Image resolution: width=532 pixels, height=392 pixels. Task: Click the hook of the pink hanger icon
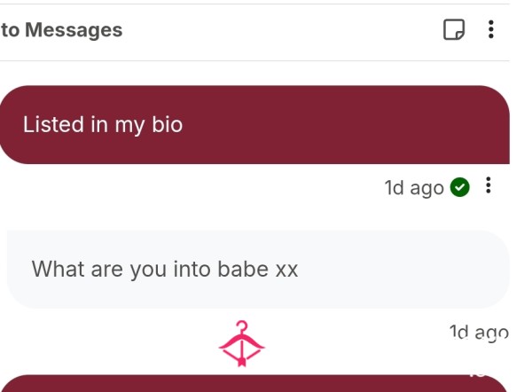click(242, 326)
